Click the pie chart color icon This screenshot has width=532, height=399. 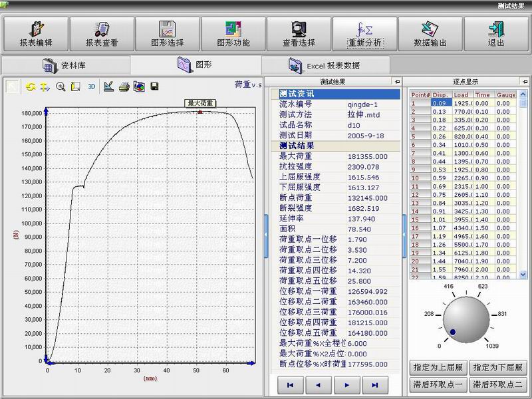click(x=139, y=86)
